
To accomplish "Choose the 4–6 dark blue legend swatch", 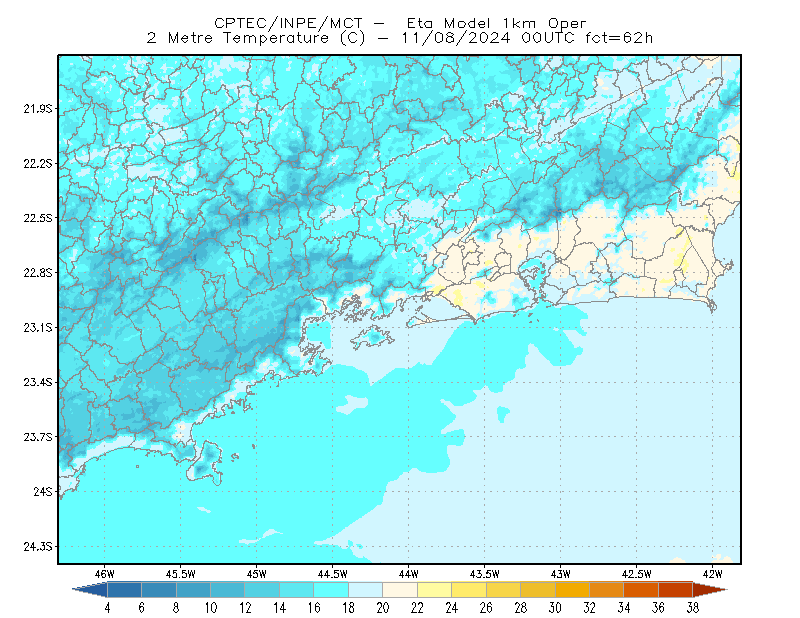I will click(124, 590).
